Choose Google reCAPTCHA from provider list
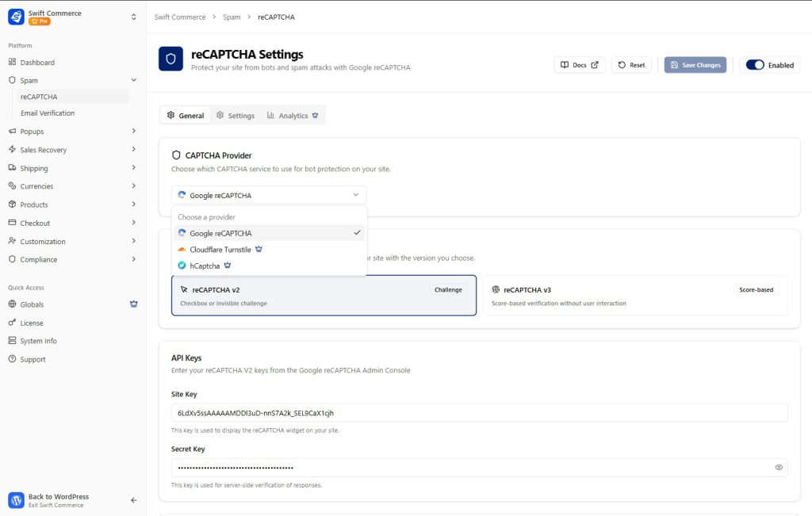Viewport: 812px width, 516px height. 269,233
